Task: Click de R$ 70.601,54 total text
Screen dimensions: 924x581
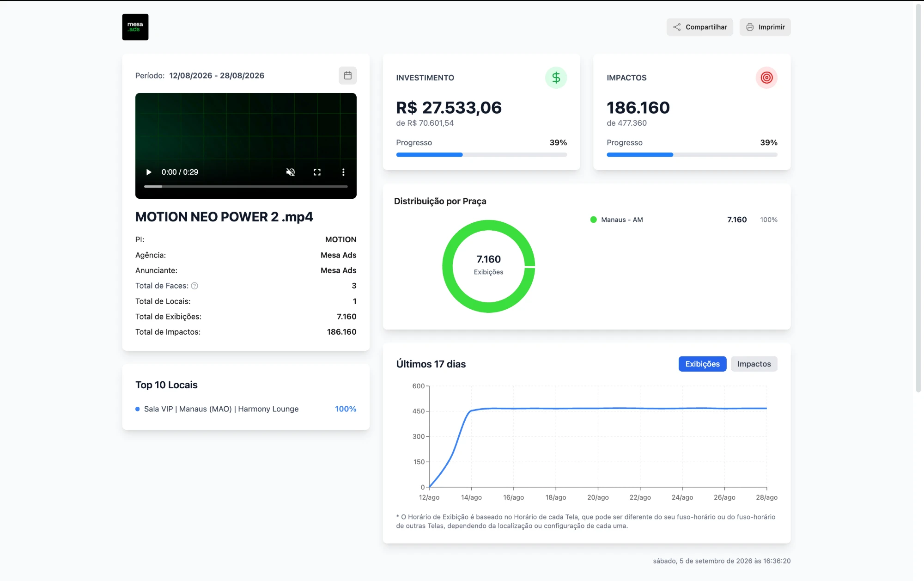Action: pos(425,123)
